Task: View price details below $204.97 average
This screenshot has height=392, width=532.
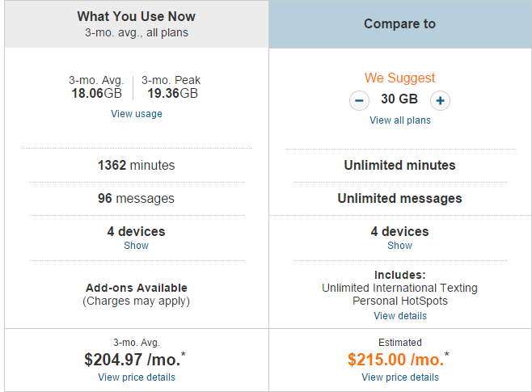Action: click(x=137, y=377)
